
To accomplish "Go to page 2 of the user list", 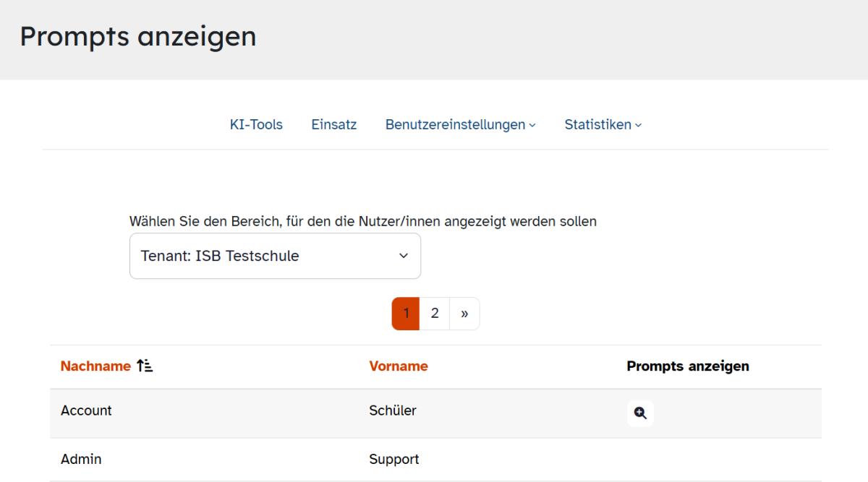I will tap(435, 314).
